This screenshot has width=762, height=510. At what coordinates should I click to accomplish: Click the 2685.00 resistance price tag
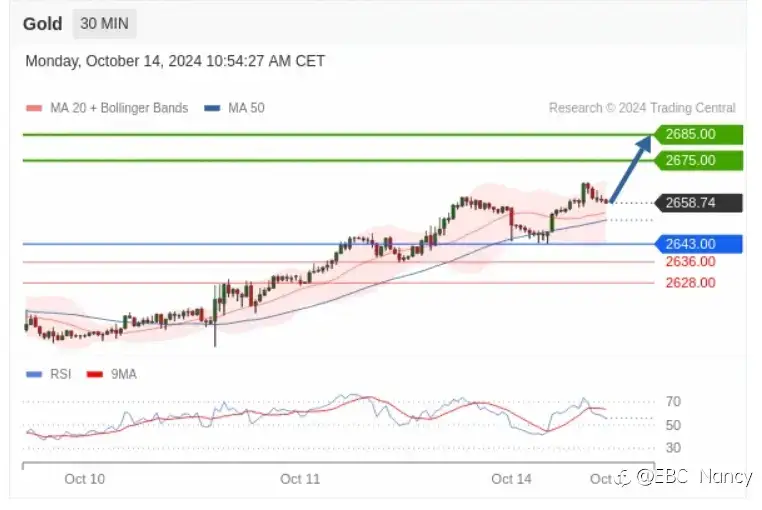tap(699, 134)
